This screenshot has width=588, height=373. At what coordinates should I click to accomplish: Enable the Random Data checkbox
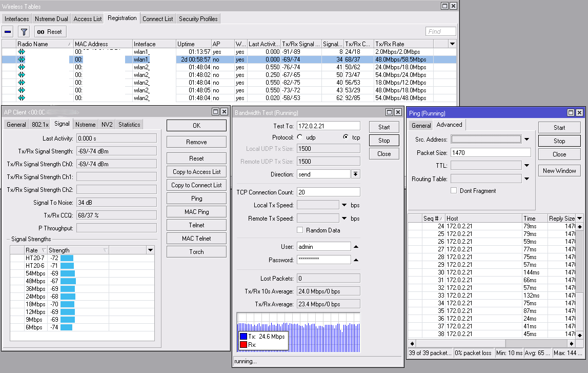click(x=300, y=230)
